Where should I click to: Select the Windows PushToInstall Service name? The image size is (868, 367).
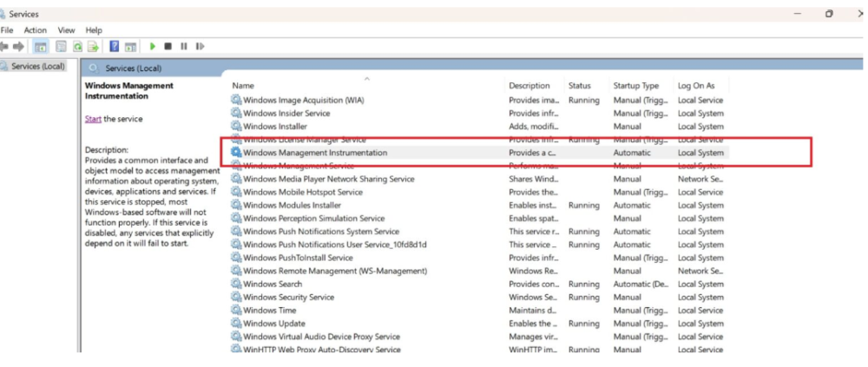click(x=298, y=258)
